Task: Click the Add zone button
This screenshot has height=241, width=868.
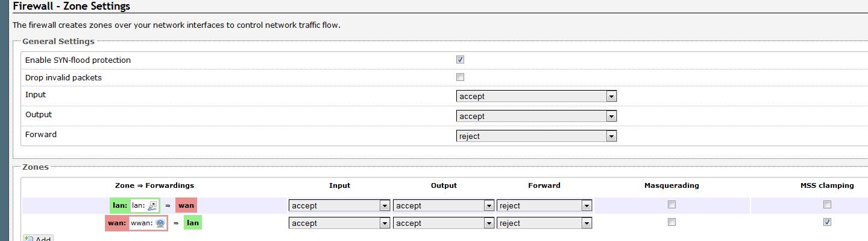Action: 37,239
